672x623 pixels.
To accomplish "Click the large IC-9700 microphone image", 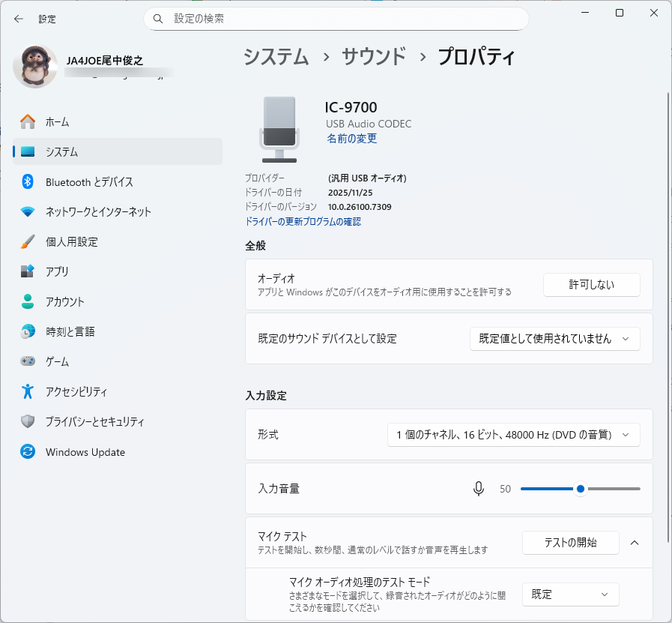I will pos(279,130).
